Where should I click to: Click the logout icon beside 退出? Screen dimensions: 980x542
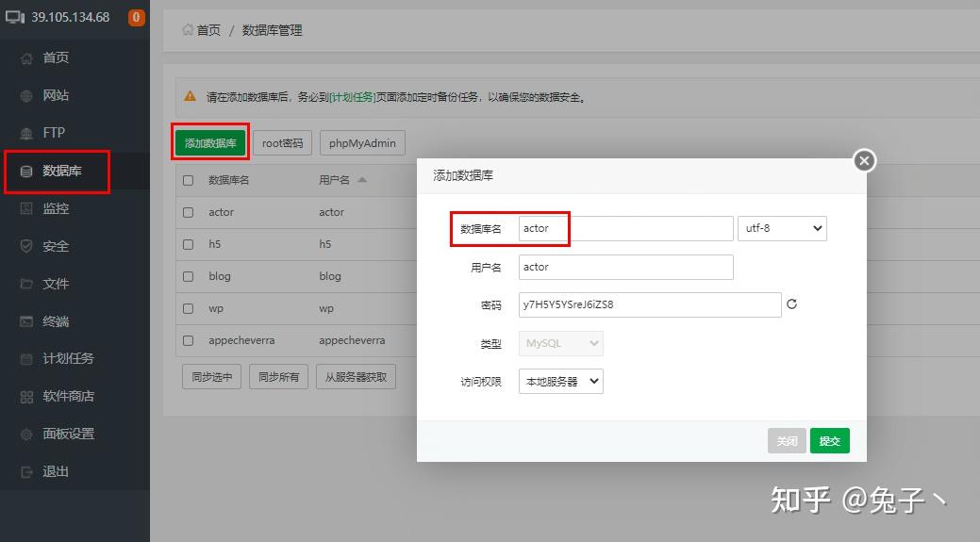tap(26, 472)
